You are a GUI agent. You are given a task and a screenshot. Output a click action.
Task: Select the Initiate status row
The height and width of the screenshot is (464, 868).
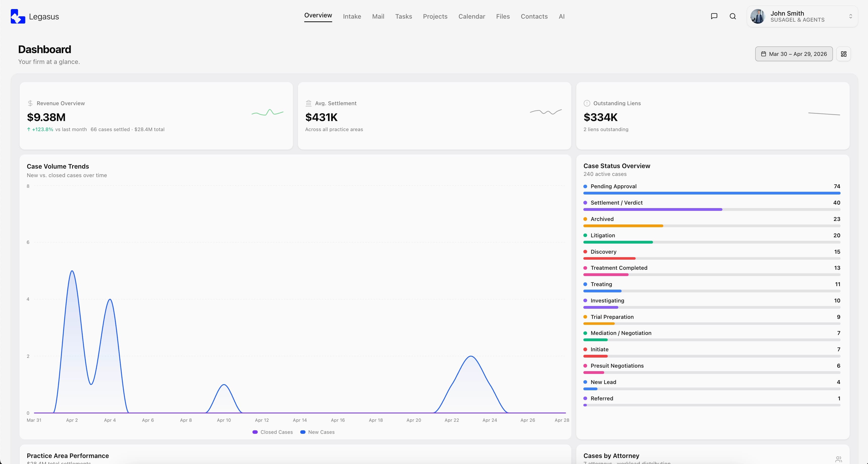coord(712,352)
